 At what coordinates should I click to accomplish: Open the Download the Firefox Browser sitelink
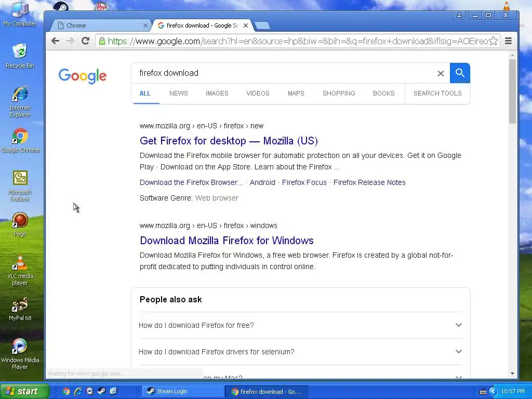(191, 182)
